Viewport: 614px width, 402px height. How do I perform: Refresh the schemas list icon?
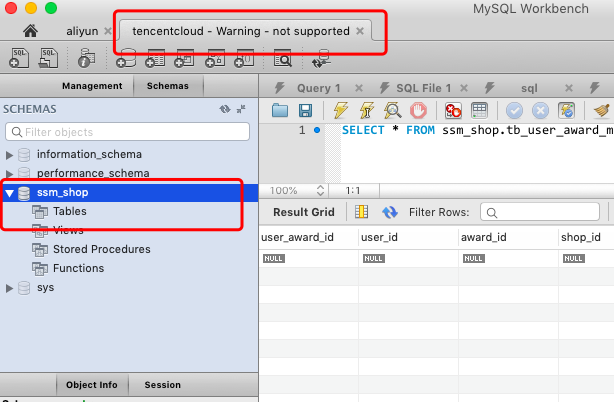pos(225,109)
